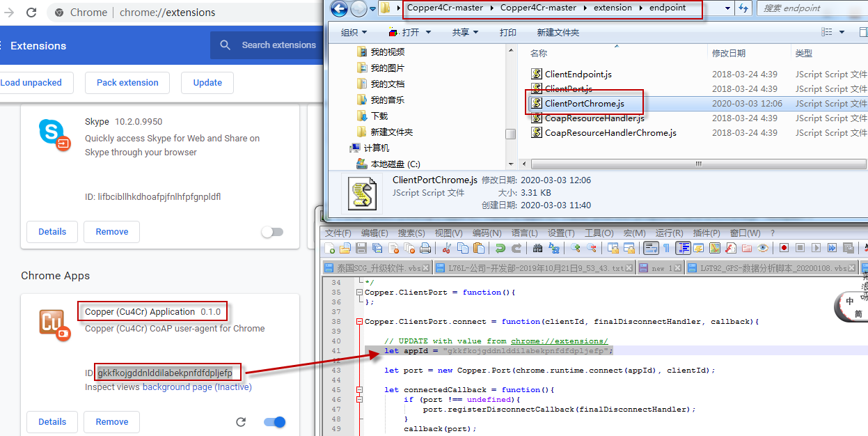Select 我的文档 in the Explorer tree

point(387,84)
